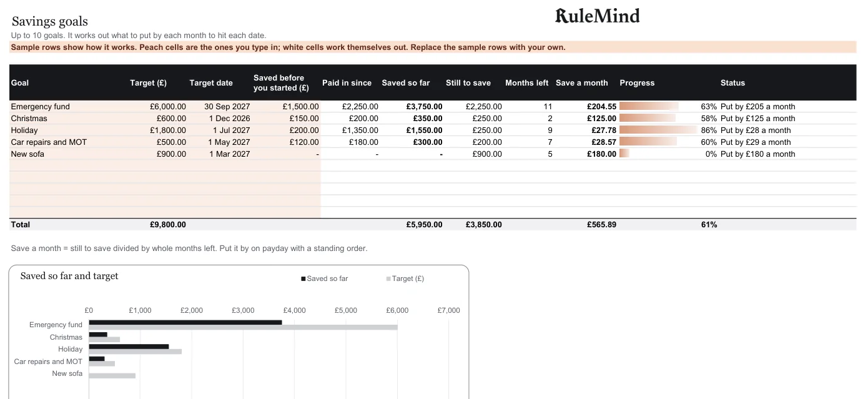Click the "Saved so far" chart legend entry
The height and width of the screenshot is (399, 868).
[x=325, y=278]
